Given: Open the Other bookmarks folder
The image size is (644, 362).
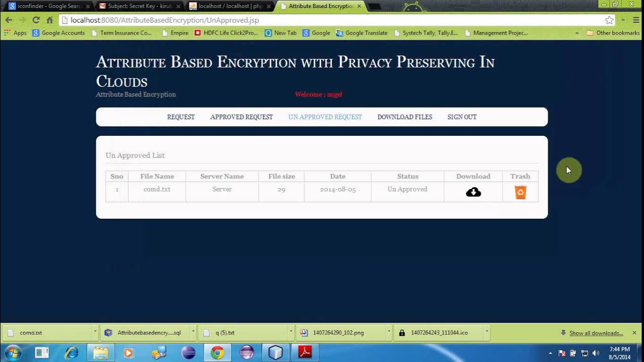Looking at the screenshot, I should coord(613,33).
